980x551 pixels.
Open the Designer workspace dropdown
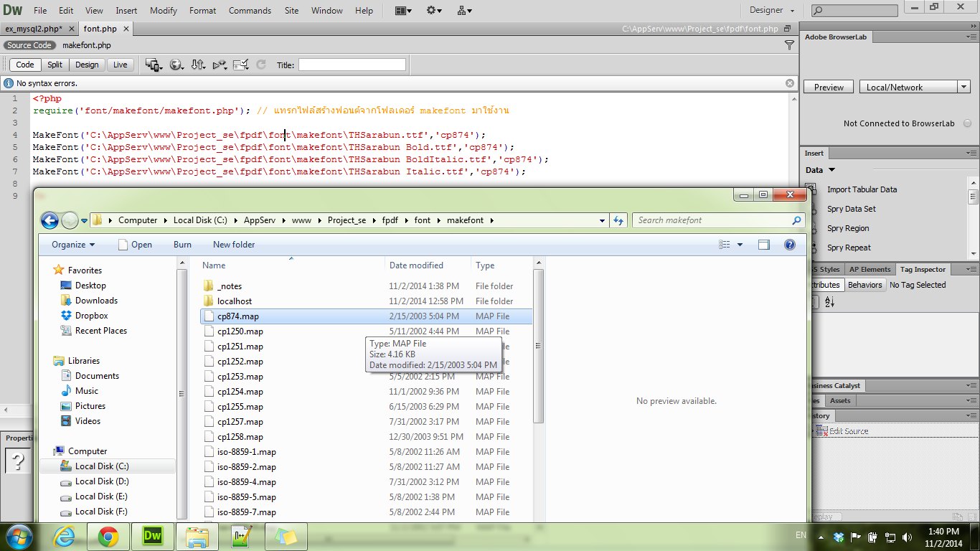[773, 11]
